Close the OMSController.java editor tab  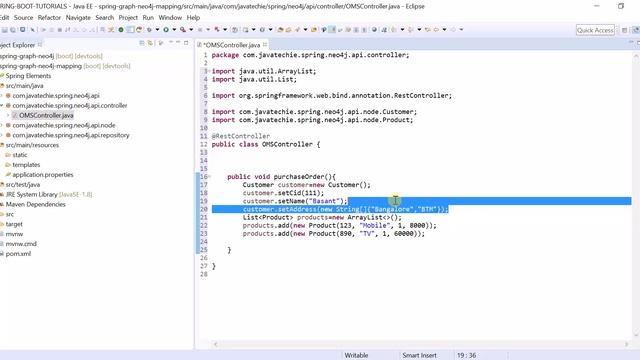[x=265, y=44]
